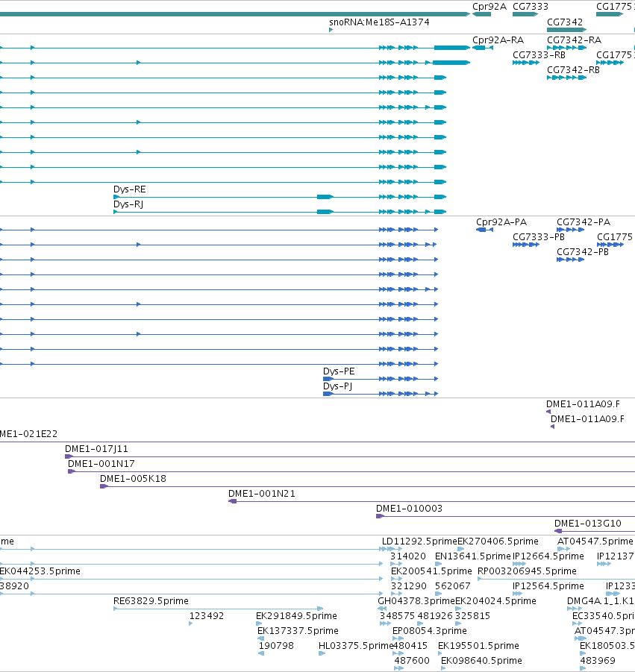Click the CG7342-RA transcript label

[574, 40]
